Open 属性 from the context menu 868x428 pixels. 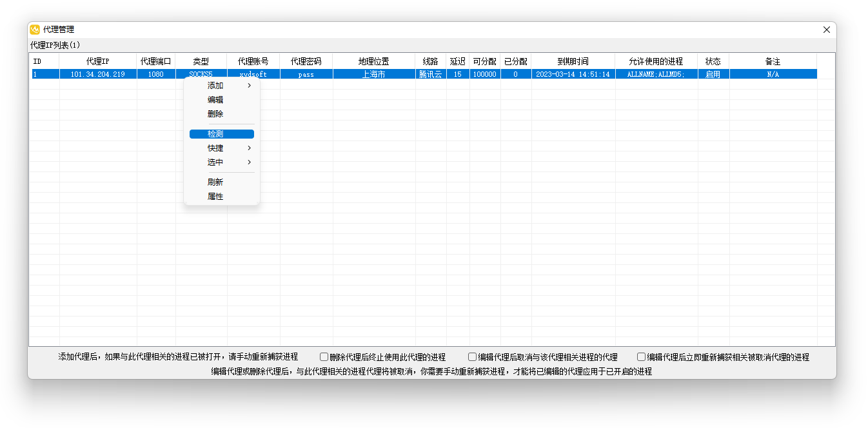point(215,197)
